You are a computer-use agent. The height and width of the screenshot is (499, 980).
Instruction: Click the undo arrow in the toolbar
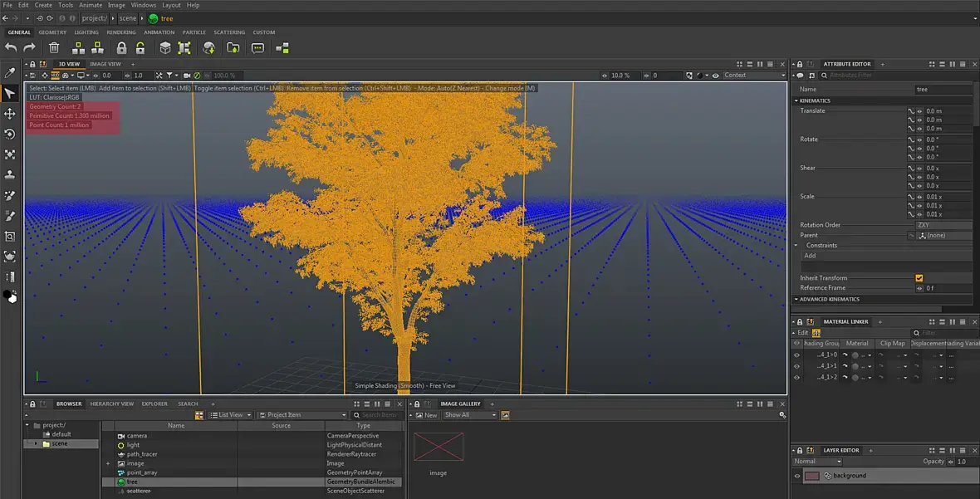pos(11,48)
